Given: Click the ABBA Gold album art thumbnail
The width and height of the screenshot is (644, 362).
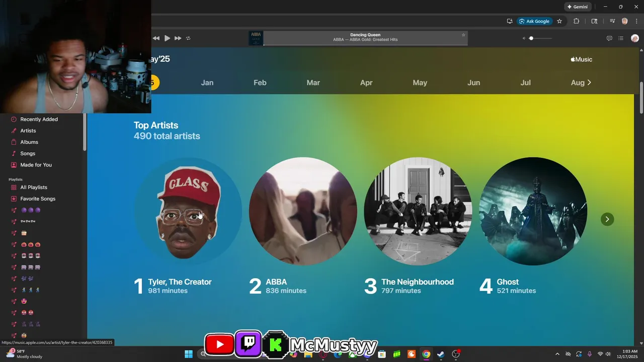Looking at the screenshot, I should 256,38.
